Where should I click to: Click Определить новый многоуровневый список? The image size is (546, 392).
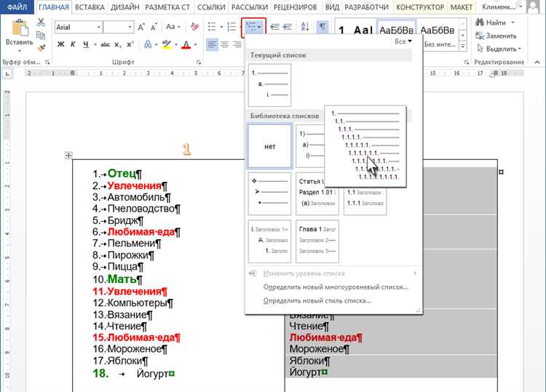[x=336, y=287]
